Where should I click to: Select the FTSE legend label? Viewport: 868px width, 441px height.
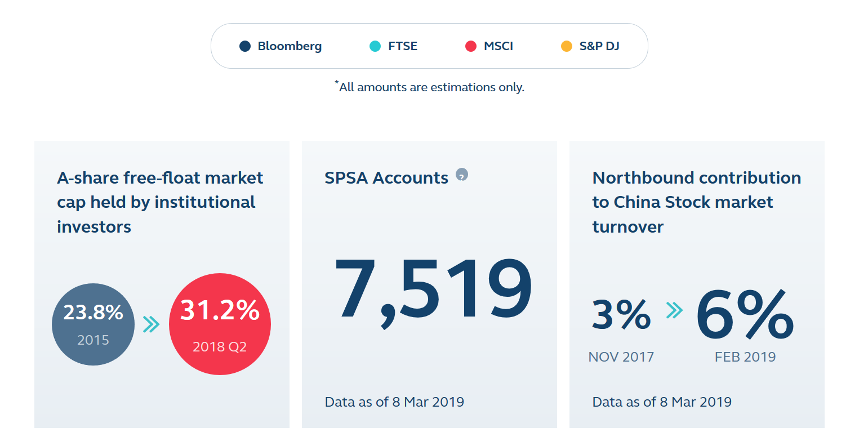403,46
